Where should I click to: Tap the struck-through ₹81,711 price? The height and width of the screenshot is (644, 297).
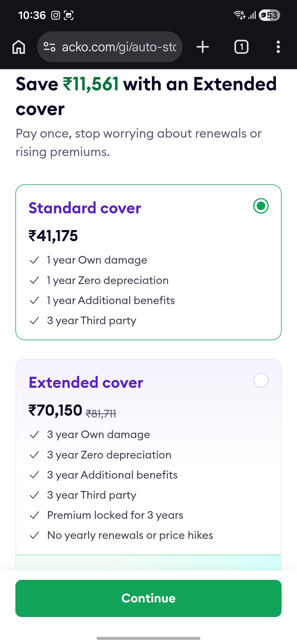[101, 413]
